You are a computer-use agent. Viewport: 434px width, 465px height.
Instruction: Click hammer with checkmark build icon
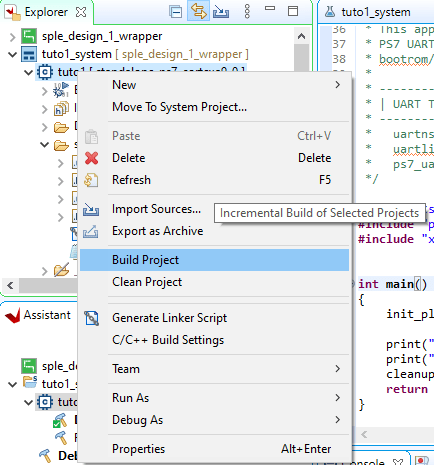[x=60, y=420]
